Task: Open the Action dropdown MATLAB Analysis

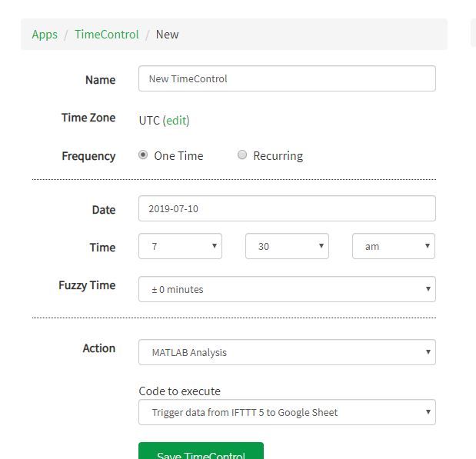Action: click(x=287, y=352)
